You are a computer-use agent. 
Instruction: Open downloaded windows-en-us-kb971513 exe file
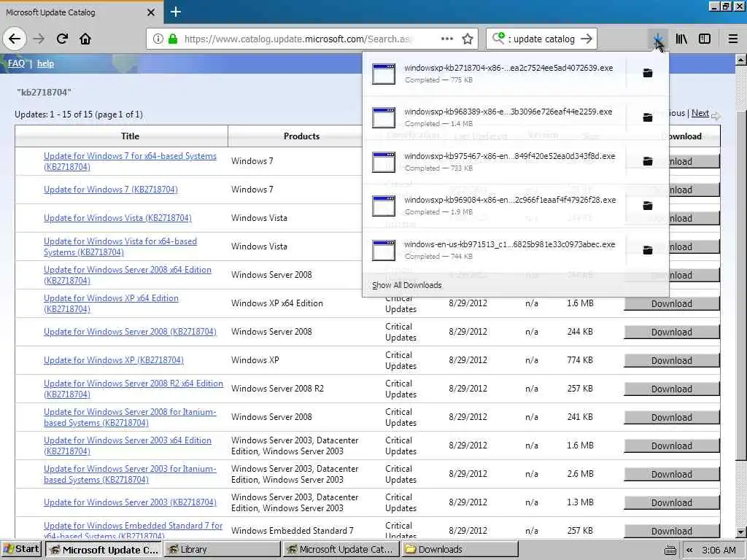pos(495,250)
